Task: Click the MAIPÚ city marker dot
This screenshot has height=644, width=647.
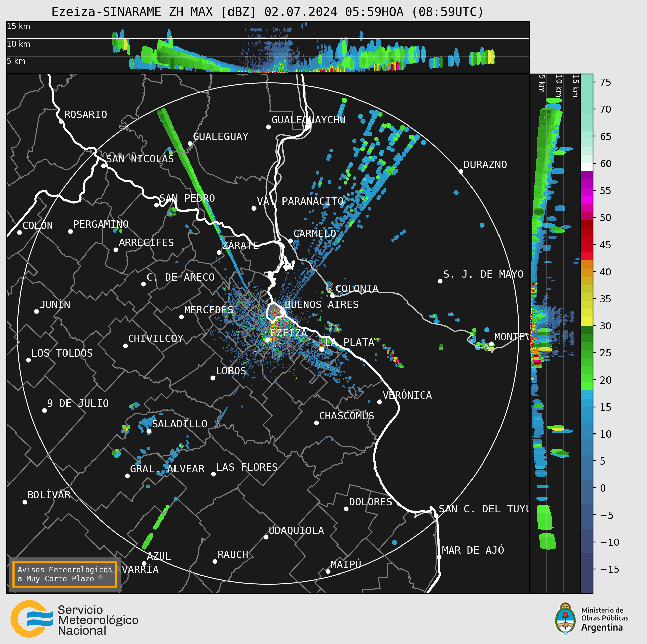Action: pos(328,571)
